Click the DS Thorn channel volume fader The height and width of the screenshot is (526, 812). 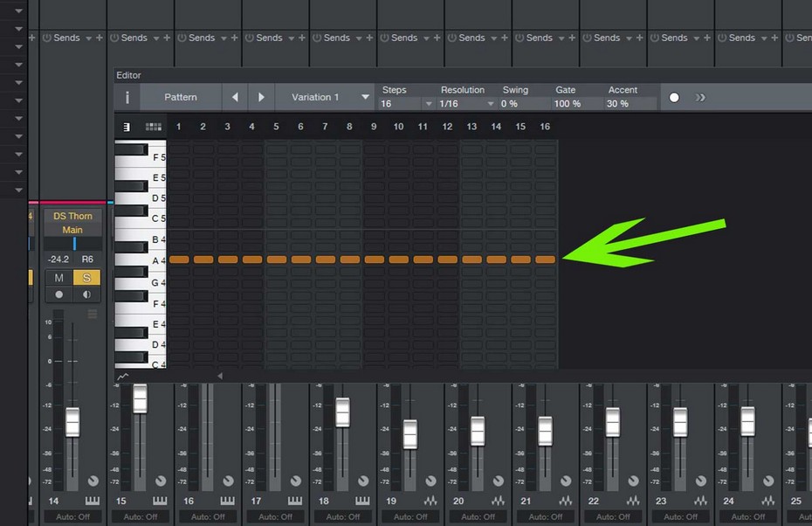pos(72,422)
